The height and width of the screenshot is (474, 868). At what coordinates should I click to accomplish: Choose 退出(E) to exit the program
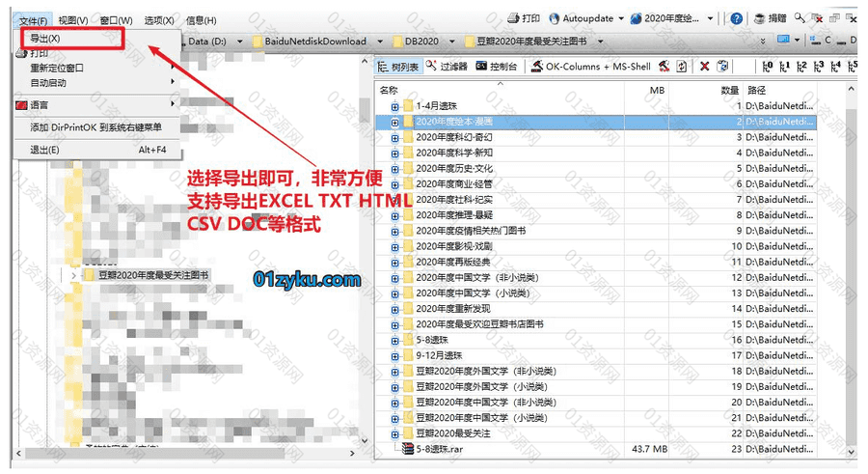pyautogui.click(x=96, y=150)
